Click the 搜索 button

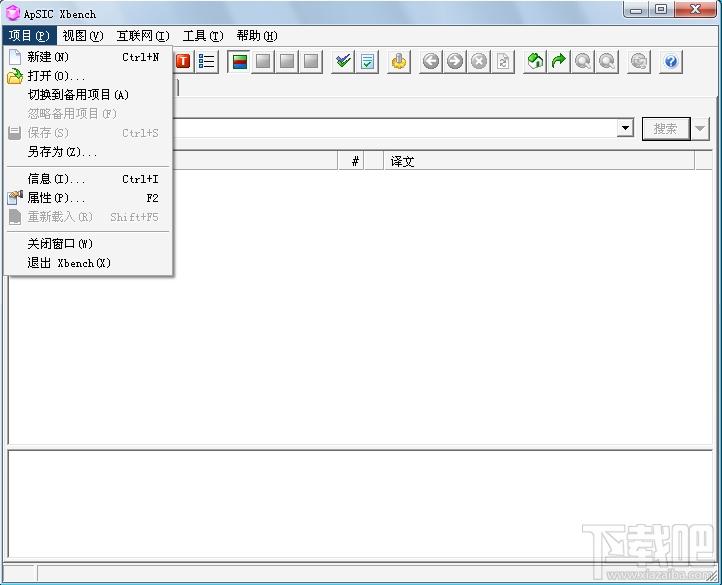(666, 129)
